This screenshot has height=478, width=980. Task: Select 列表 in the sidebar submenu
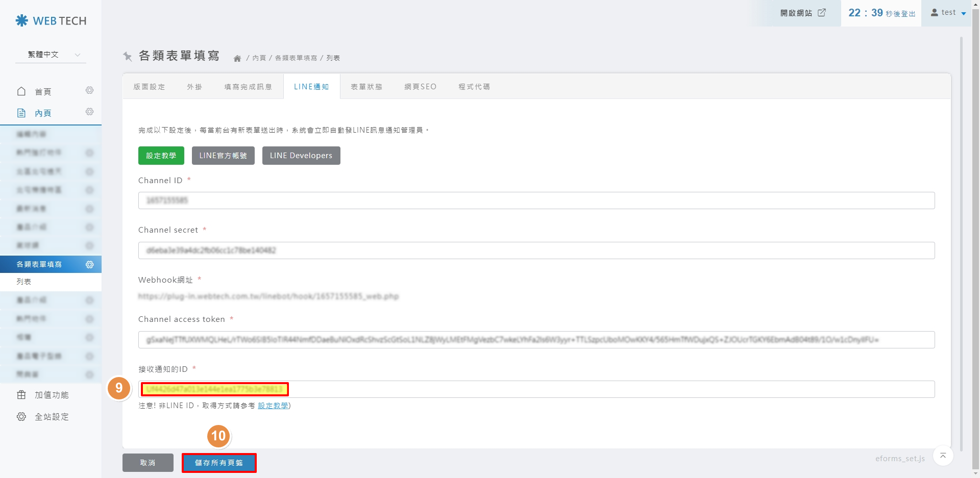coord(24,282)
